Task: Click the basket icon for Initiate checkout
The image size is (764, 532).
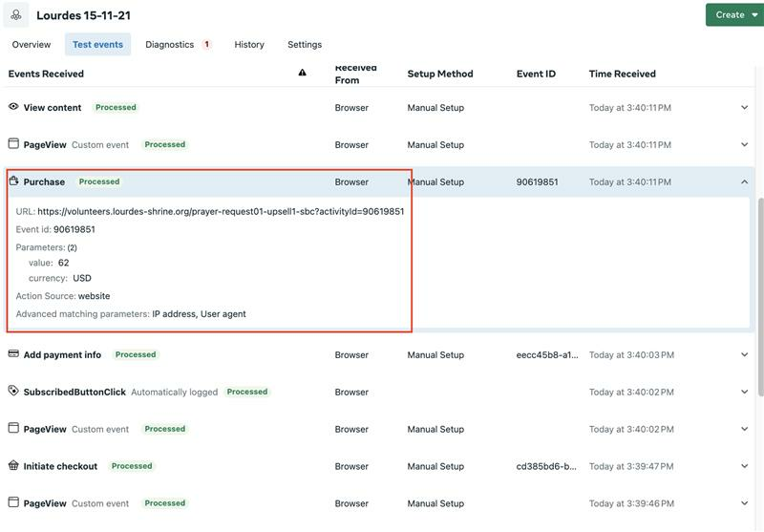Action: click(13, 466)
